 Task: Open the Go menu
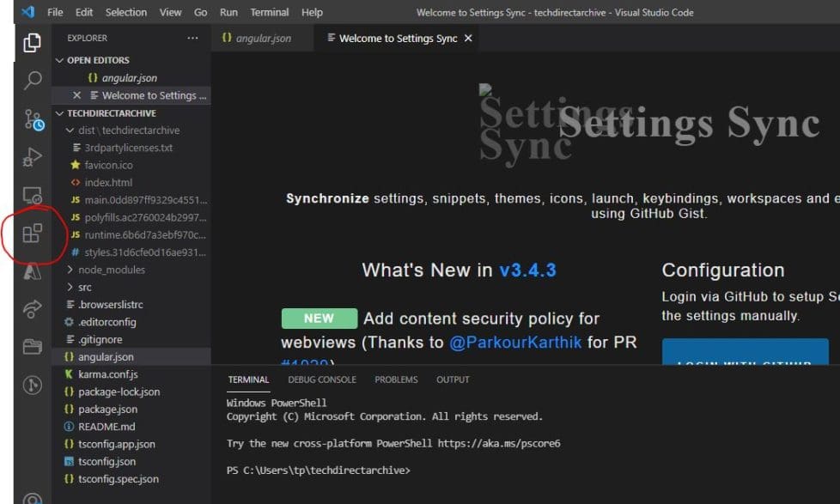pyautogui.click(x=200, y=12)
